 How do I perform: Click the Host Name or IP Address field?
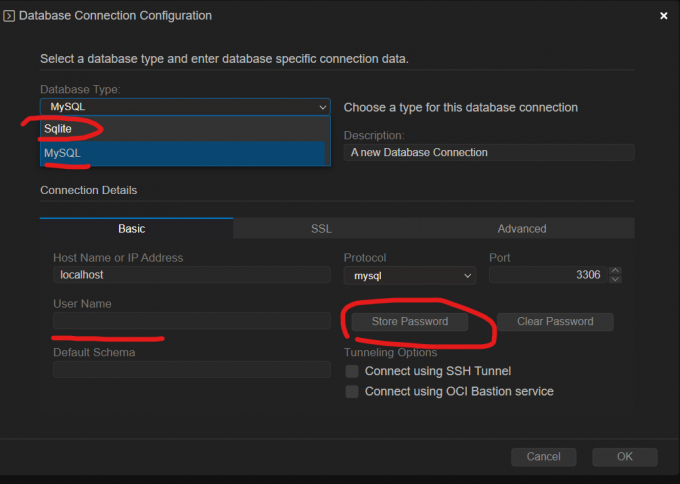[x=191, y=275]
